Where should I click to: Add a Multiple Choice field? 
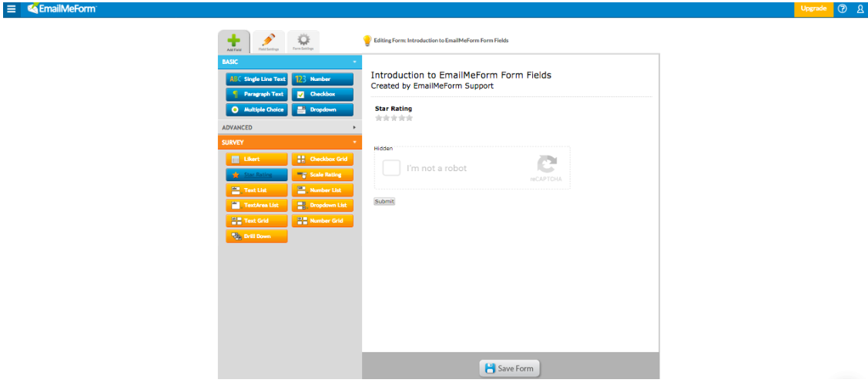point(257,109)
